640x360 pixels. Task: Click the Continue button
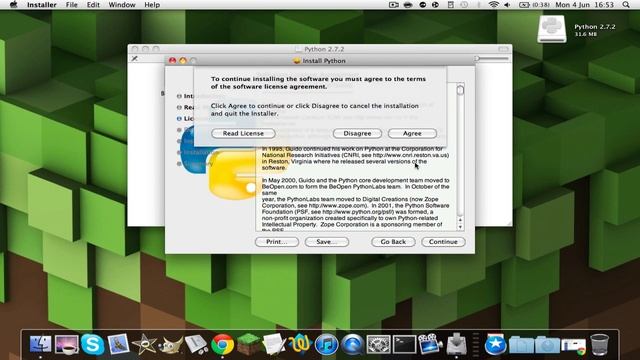[443, 242]
